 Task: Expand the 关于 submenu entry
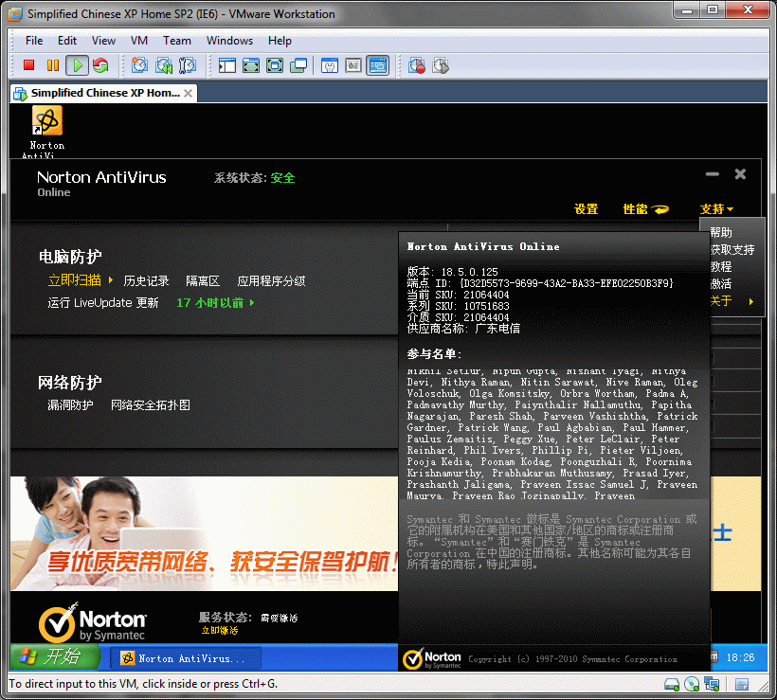[x=731, y=301]
